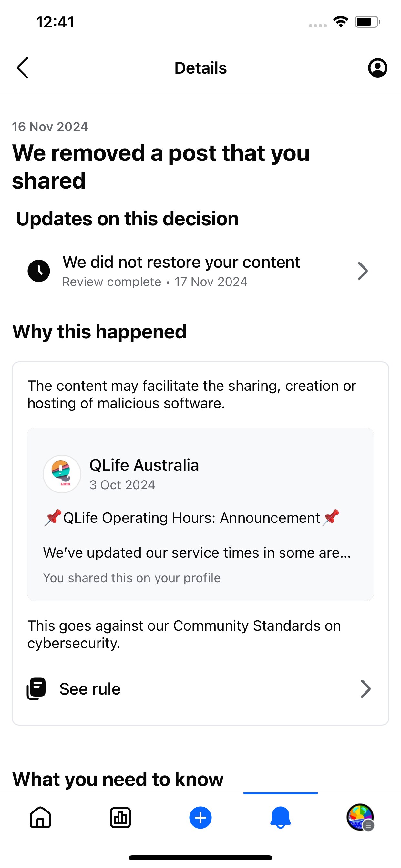Tap the clock icon beside the review update
401x868 pixels.
click(39, 271)
